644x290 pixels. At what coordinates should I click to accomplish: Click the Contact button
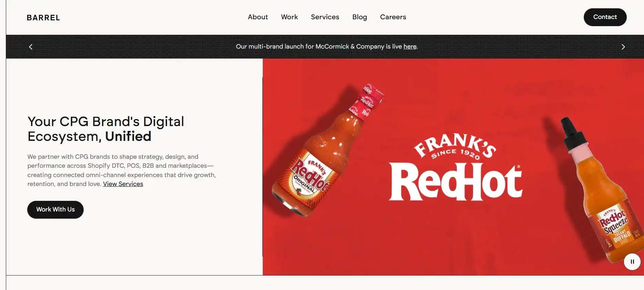click(605, 17)
